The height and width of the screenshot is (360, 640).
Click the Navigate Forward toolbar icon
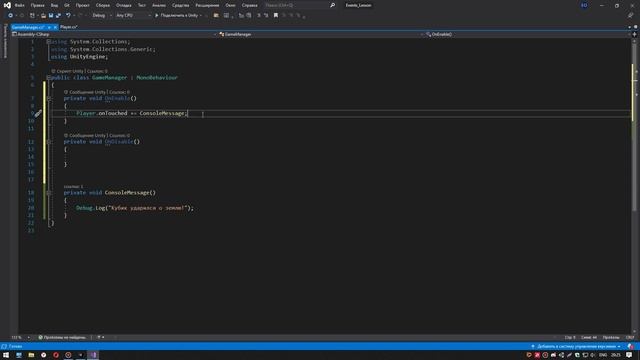pos(22,16)
